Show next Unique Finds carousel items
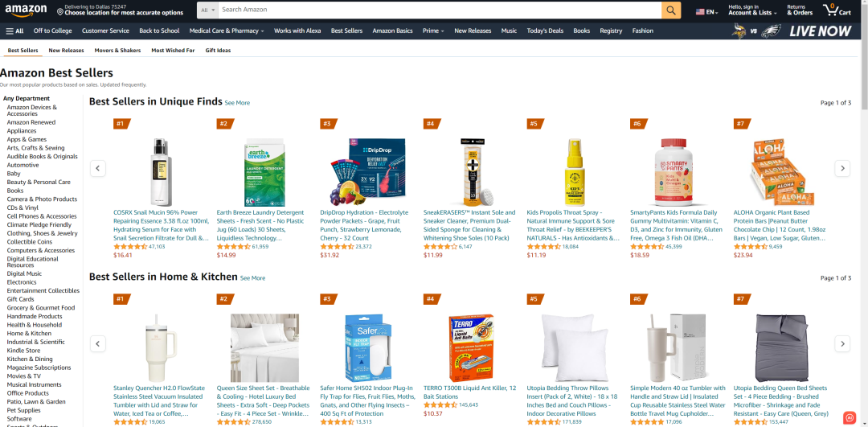The image size is (868, 427). (x=842, y=168)
